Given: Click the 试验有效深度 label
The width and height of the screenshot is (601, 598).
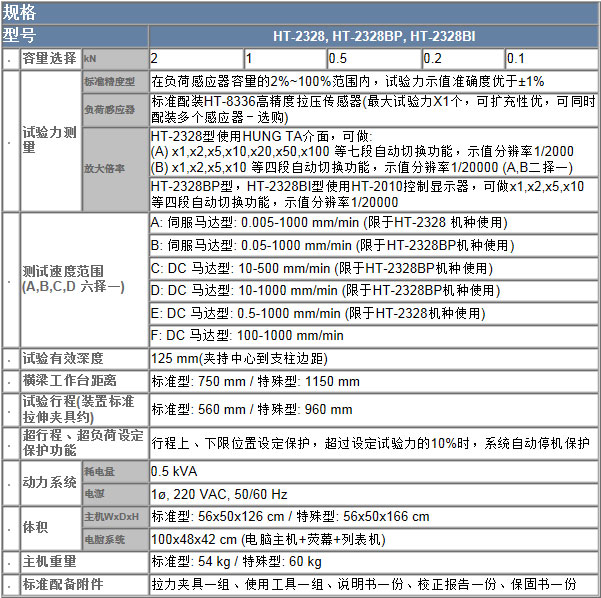Looking at the screenshot, I should 63,358.
